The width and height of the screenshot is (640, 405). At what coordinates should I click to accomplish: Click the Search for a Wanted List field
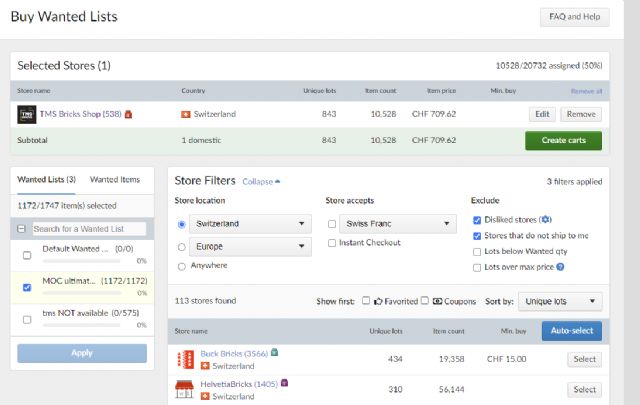point(88,229)
